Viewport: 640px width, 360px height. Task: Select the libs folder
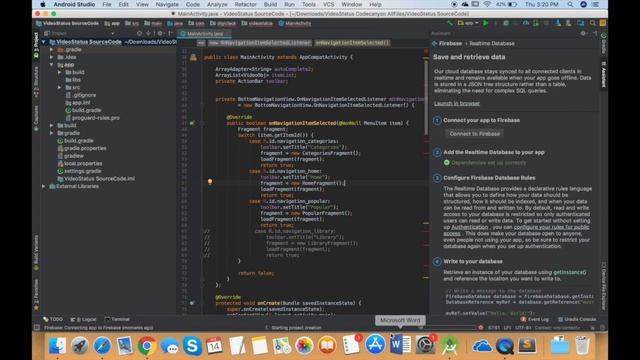tap(73, 80)
